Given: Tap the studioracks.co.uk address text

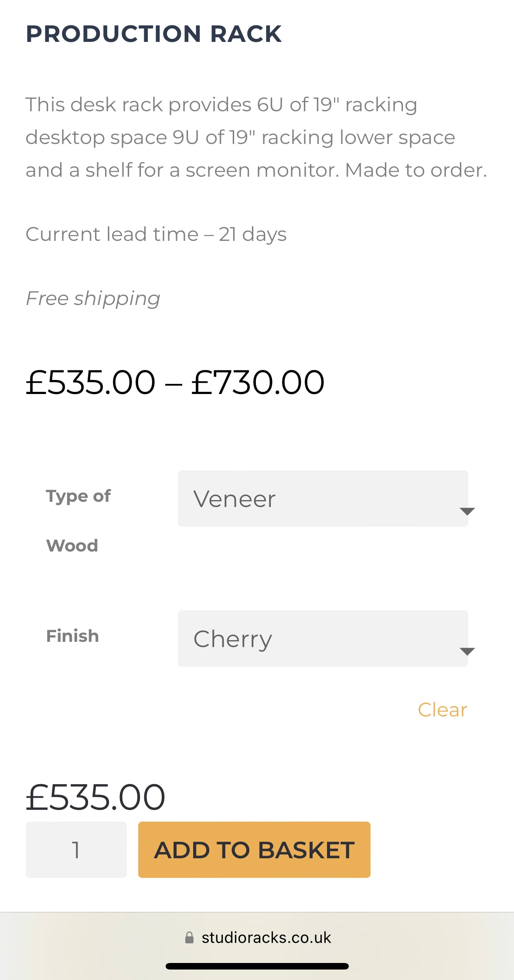Looking at the screenshot, I should click(x=266, y=938).
